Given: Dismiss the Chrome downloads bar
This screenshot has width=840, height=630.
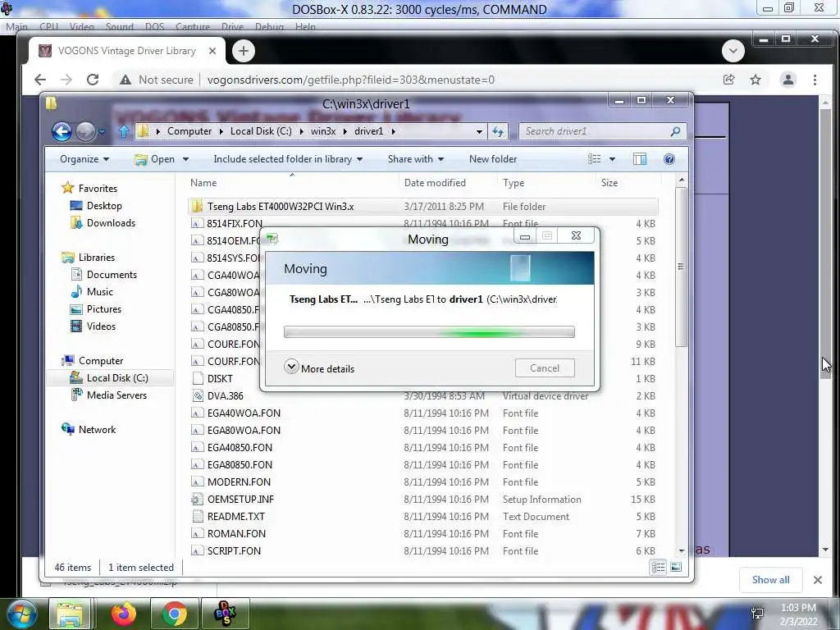Looking at the screenshot, I should pos(818,580).
